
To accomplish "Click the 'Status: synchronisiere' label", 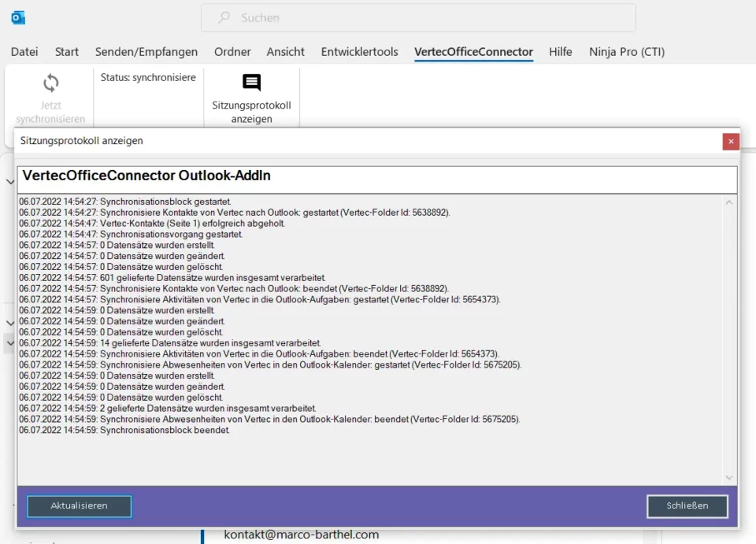I will pyautogui.click(x=148, y=78).
